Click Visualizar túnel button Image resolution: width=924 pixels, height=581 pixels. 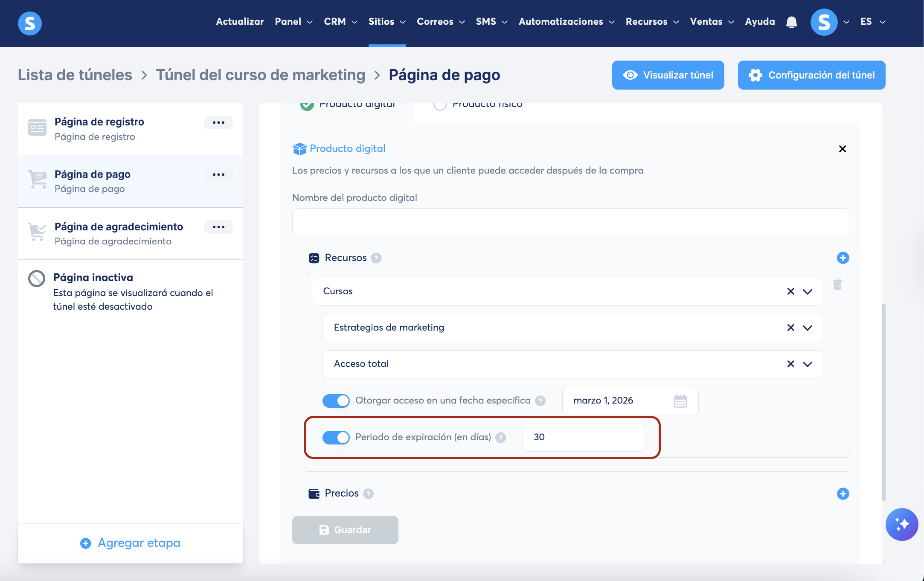click(x=668, y=75)
